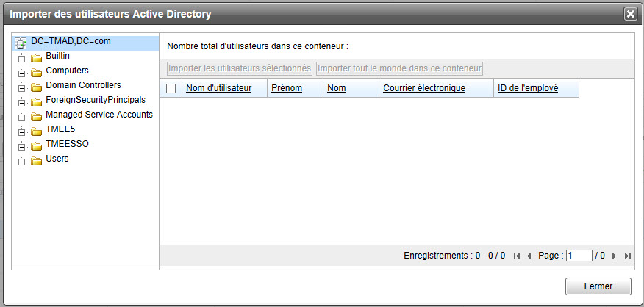The height and width of the screenshot is (307, 644).
Task: Go to the previous page of records
Action: [529, 256]
